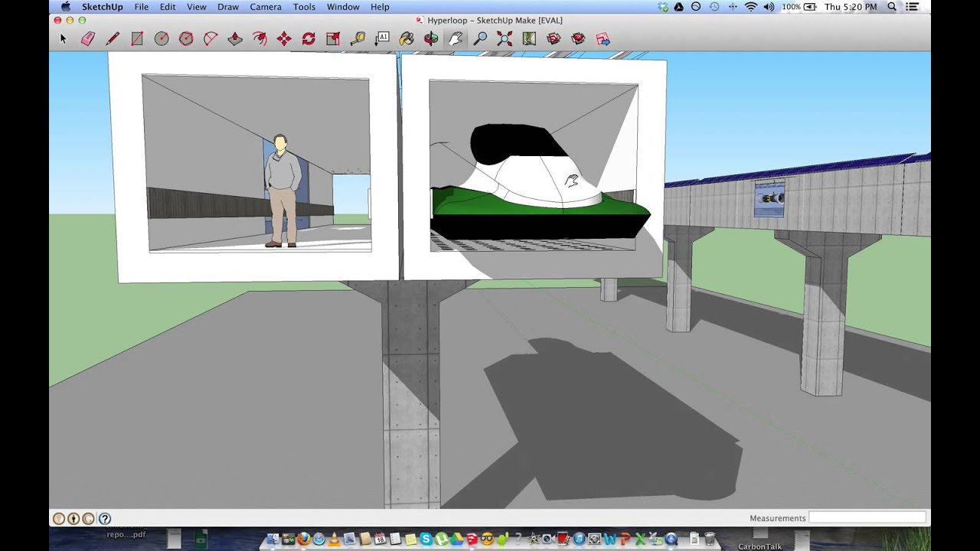Click the pod window on the bridge

pos(769,198)
